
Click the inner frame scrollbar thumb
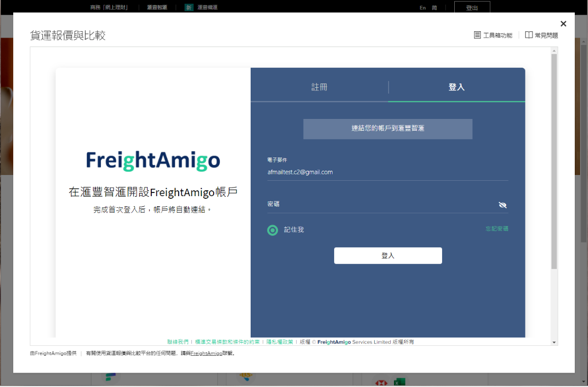pyautogui.click(x=554, y=162)
